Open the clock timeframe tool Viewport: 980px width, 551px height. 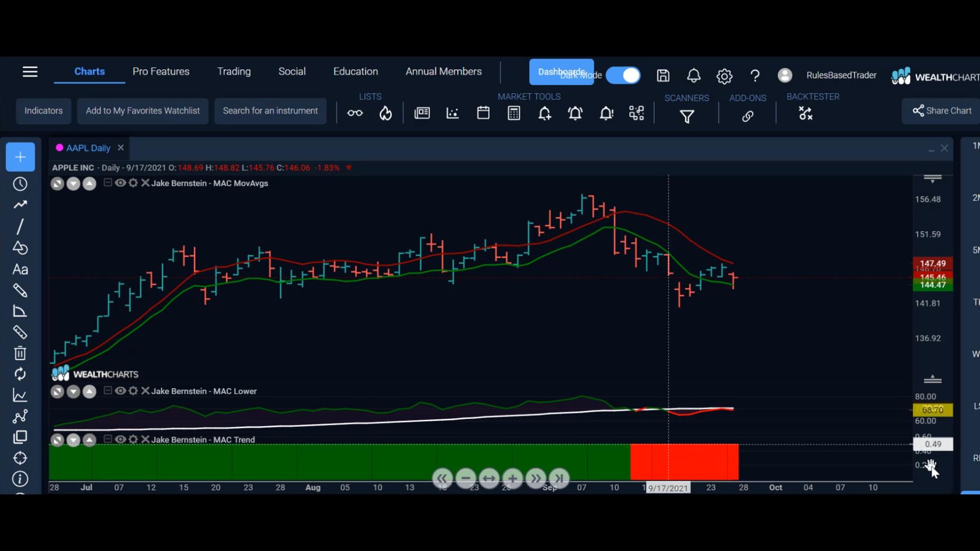click(20, 184)
